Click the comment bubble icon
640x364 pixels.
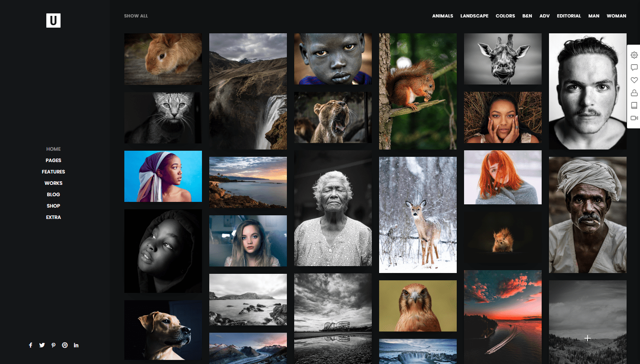tap(634, 67)
